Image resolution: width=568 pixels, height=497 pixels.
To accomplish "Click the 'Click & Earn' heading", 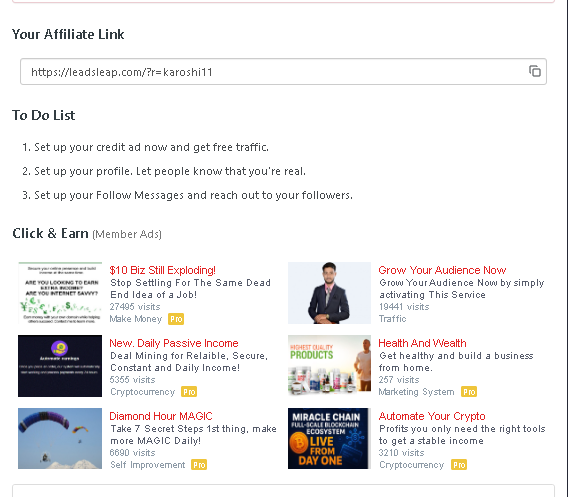I will pos(50,233).
